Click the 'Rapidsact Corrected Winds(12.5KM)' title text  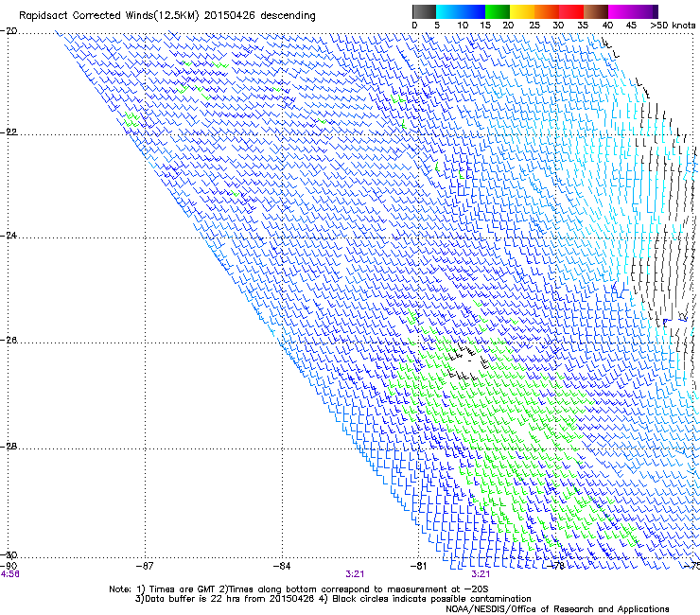click(109, 16)
